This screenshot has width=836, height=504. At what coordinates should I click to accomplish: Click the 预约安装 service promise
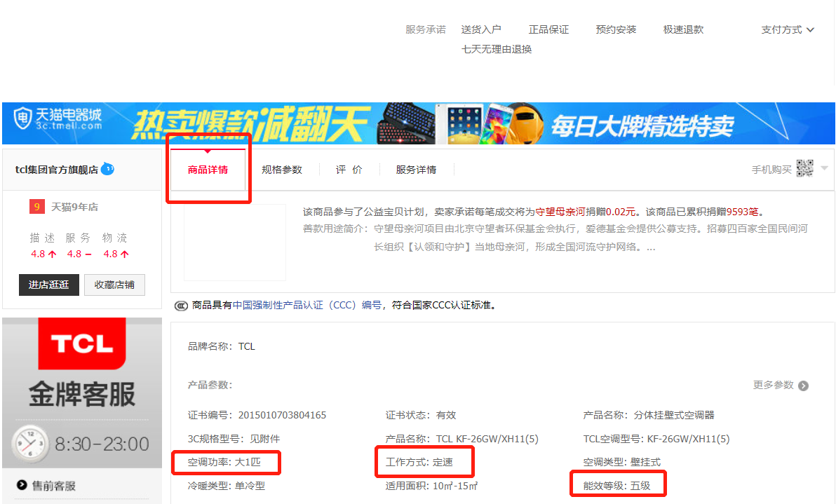616,30
